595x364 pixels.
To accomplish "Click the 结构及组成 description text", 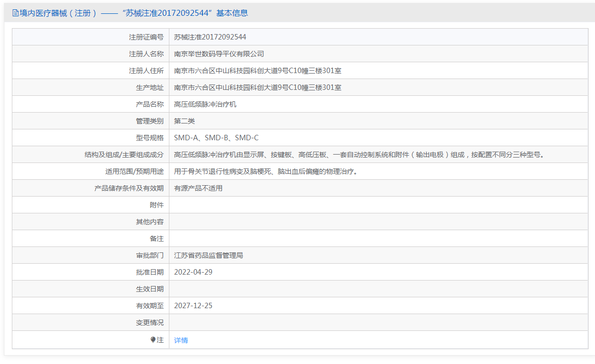I will (x=358, y=155).
